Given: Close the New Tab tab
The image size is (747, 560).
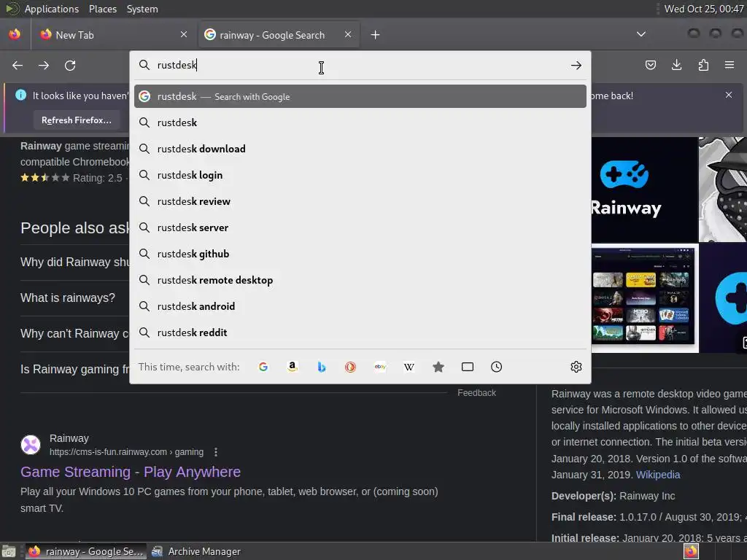Looking at the screenshot, I should [183, 34].
